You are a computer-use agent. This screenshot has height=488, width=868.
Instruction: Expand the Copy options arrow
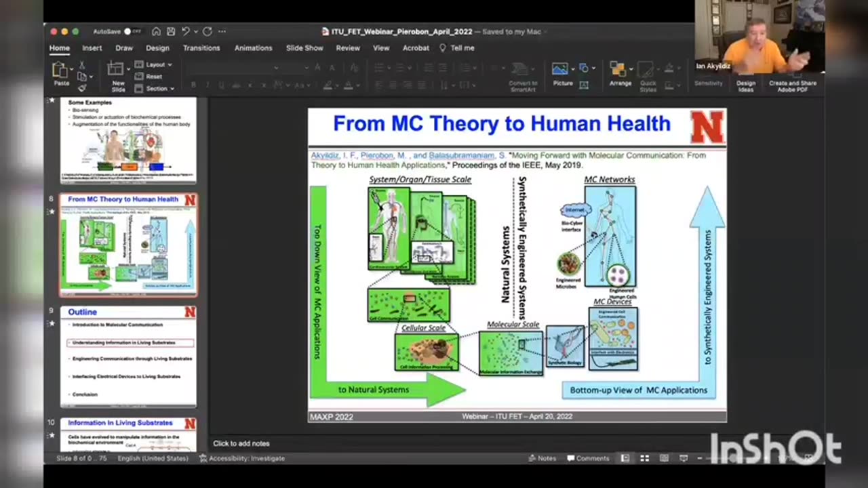click(90, 77)
